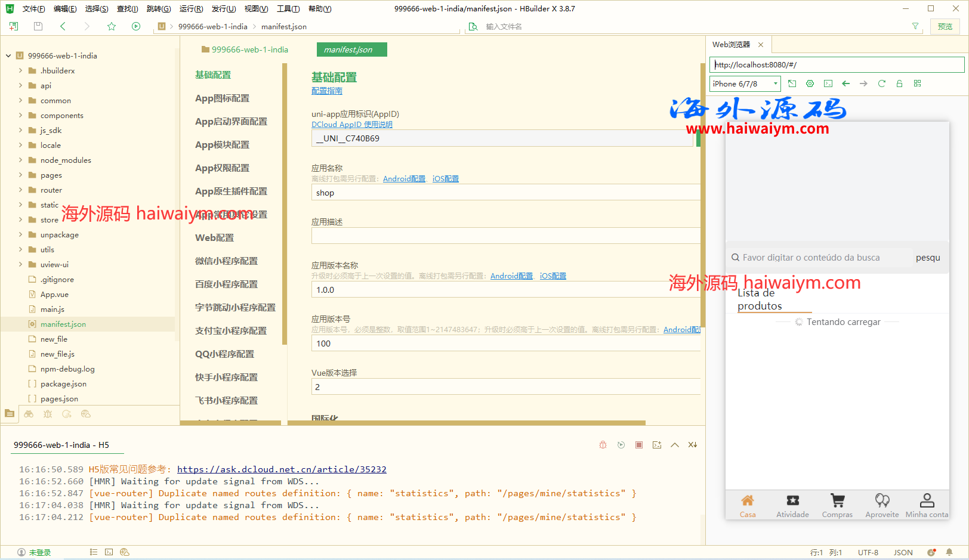This screenshot has width=969, height=560.
Task: Toggle auto-scroll in the console toolbar
Action: point(693,444)
